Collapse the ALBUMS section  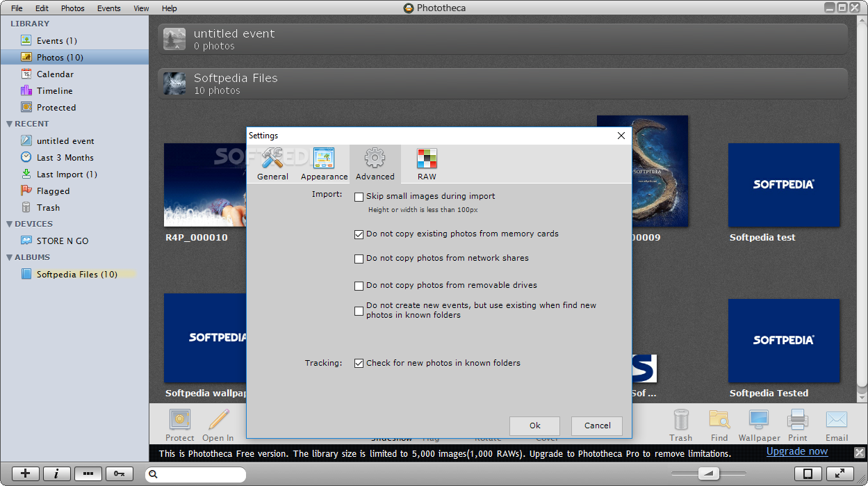[x=9, y=258]
